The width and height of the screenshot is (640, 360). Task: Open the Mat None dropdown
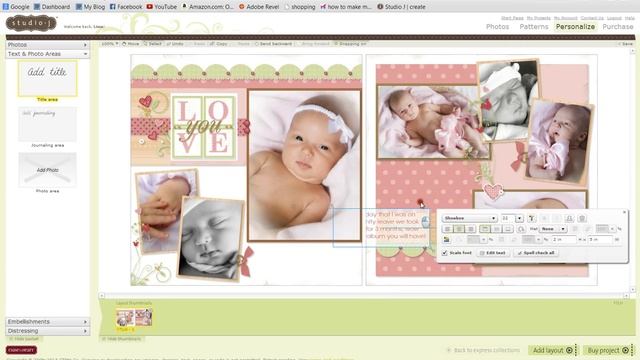[553, 229]
